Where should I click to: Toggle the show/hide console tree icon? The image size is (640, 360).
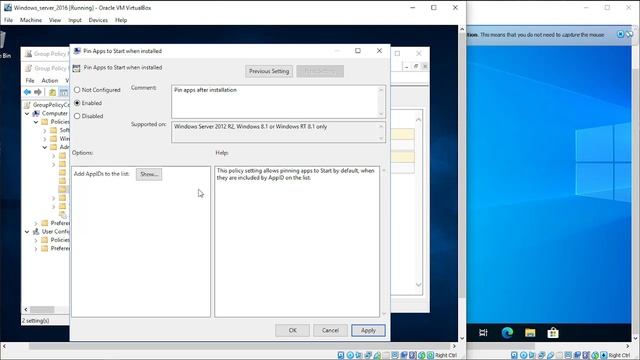[x=64, y=92]
